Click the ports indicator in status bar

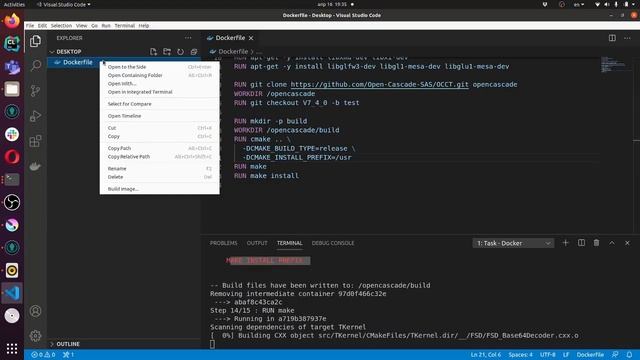[68, 355]
